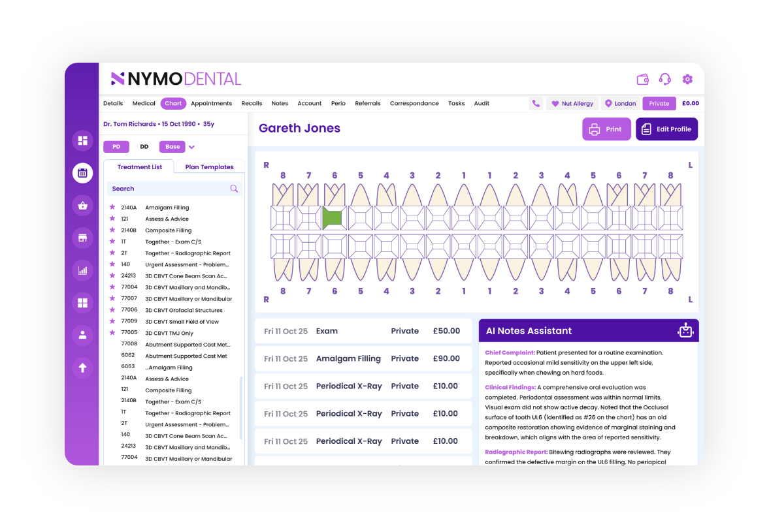Toggle the star beside 77005 TMJ Only
This screenshot has width=769, height=532.
coord(112,333)
